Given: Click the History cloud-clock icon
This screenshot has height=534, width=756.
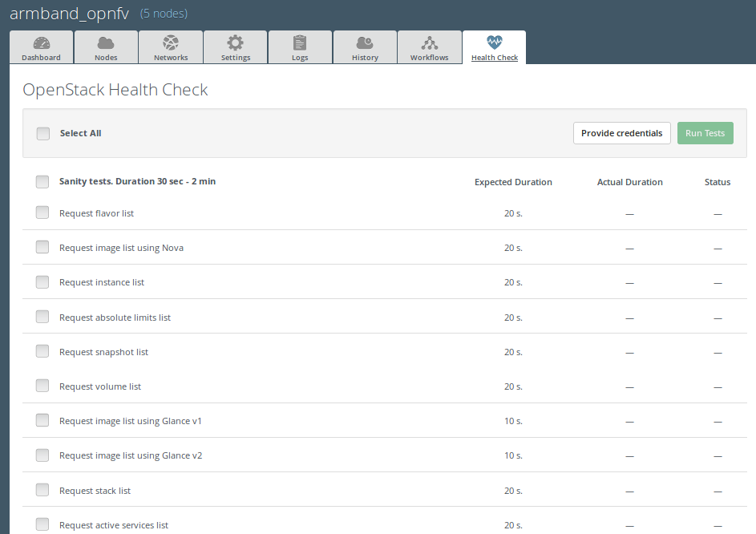Looking at the screenshot, I should pyautogui.click(x=365, y=43).
